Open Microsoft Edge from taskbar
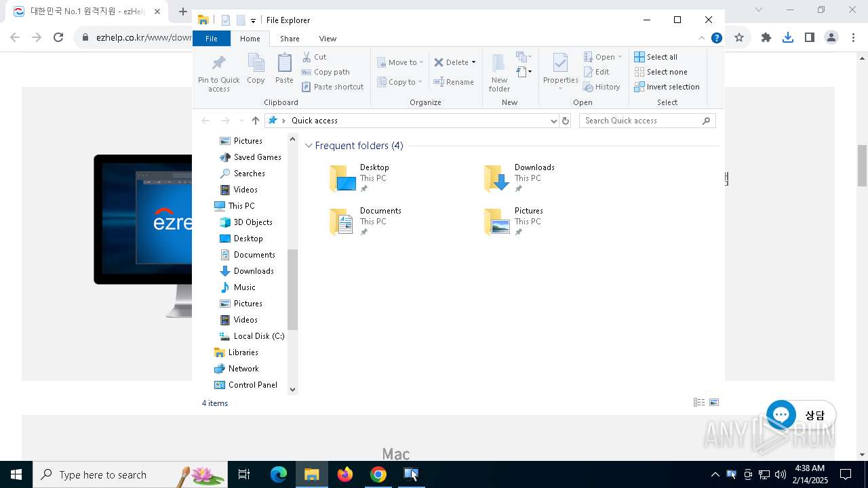The width and height of the screenshot is (868, 488). click(x=279, y=474)
